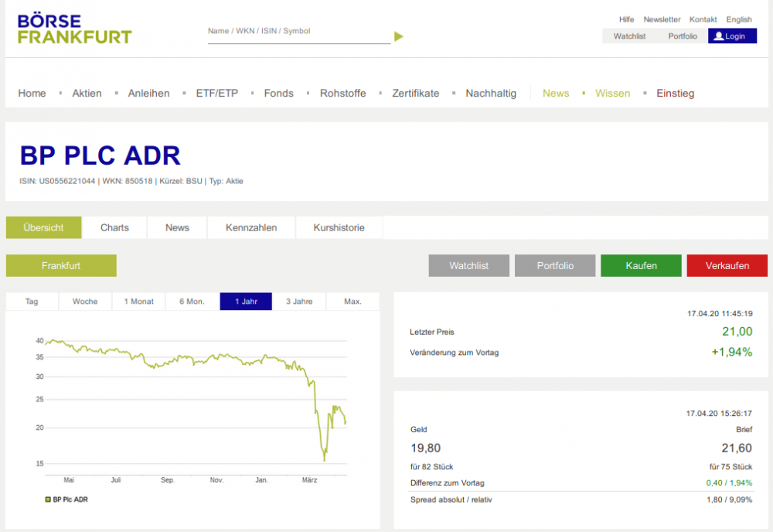Click the BP Plc ADR legend marker
The height and width of the screenshot is (532, 773).
click(x=48, y=500)
